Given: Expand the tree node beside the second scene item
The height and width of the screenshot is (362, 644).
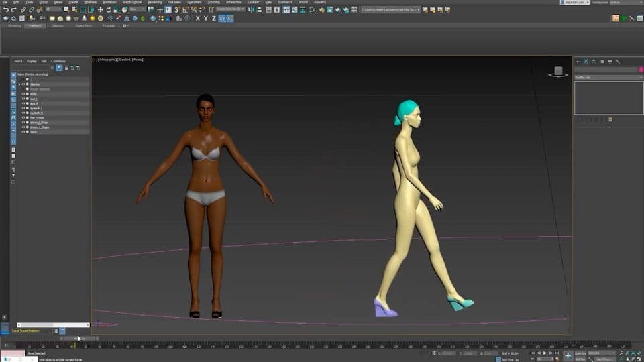Looking at the screenshot, I should [x=19, y=84].
